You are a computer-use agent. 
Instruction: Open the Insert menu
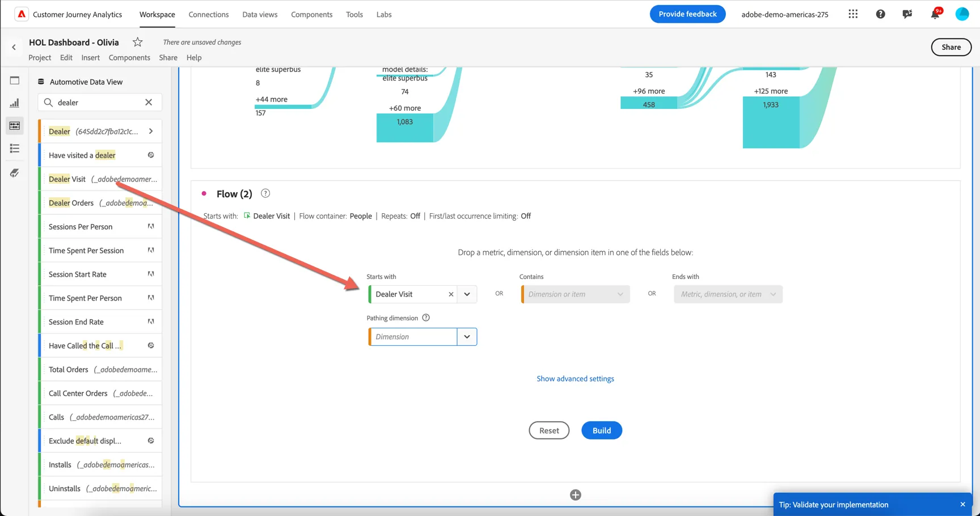click(x=90, y=57)
